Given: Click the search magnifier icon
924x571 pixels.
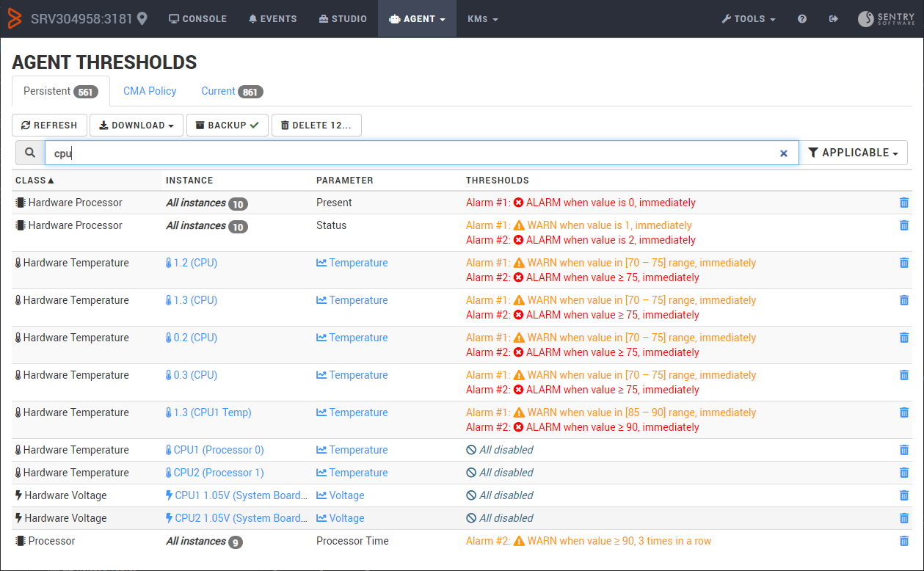Looking at the screenshot, I should (29, 153).
